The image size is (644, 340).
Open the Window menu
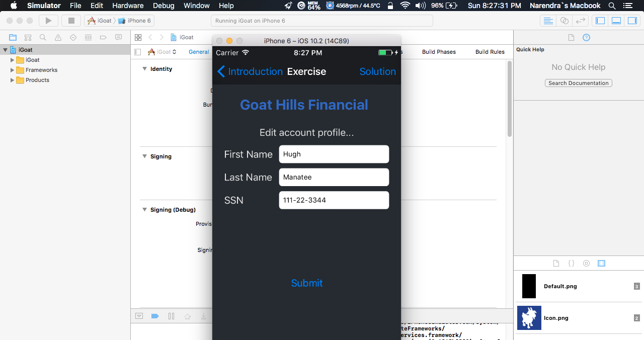tap(197, 6)
